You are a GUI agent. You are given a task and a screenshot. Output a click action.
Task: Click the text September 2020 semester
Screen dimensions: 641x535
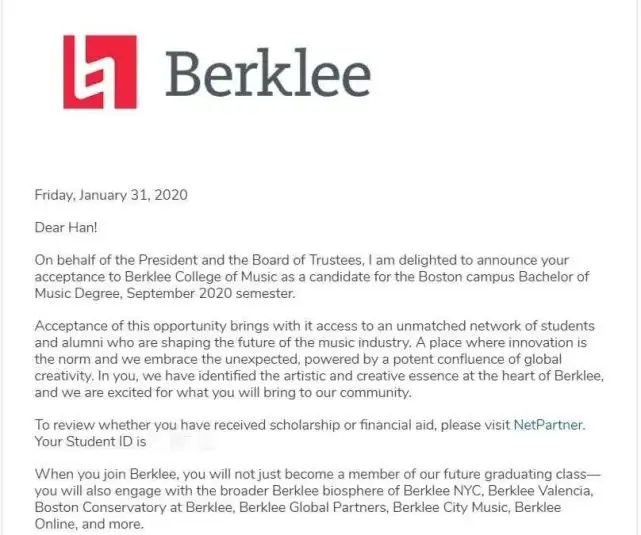pyautogui.click(x=211, y=293)
